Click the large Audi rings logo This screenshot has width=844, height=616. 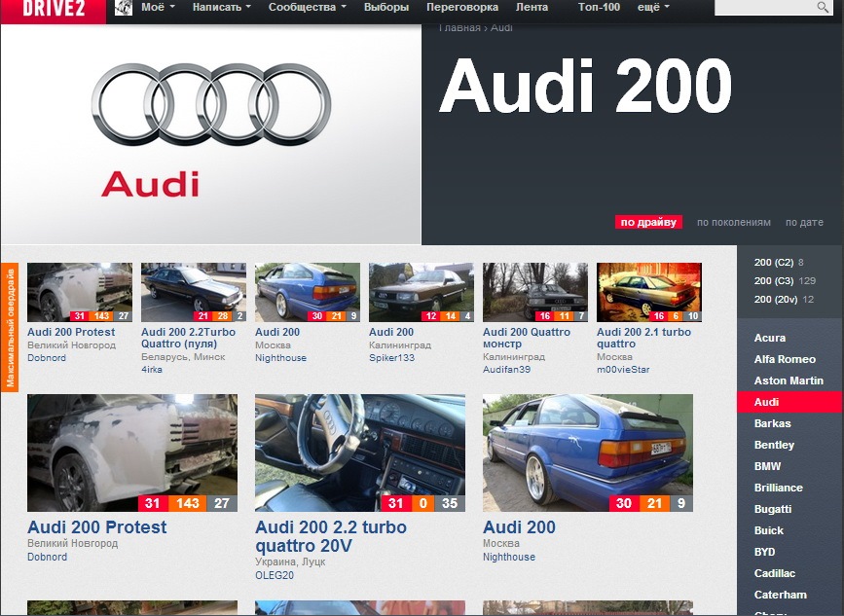(x=211, y=104)
